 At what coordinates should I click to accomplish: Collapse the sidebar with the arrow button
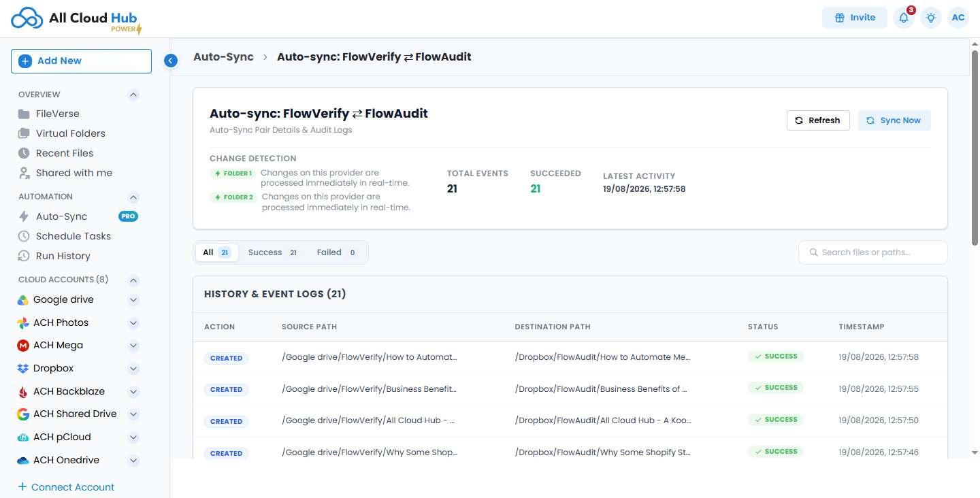point(171,61)
